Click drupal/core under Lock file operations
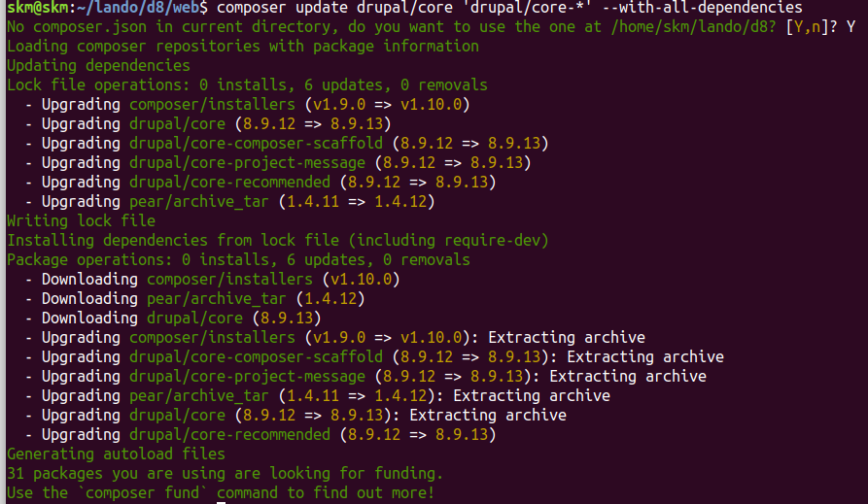The image size is (868, 504). pos(177,124)
